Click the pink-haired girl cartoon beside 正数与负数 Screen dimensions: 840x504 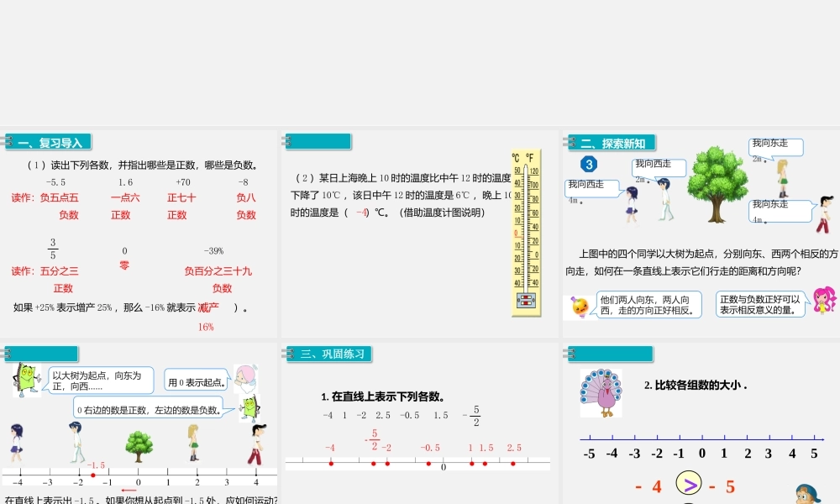coord(823,301)
